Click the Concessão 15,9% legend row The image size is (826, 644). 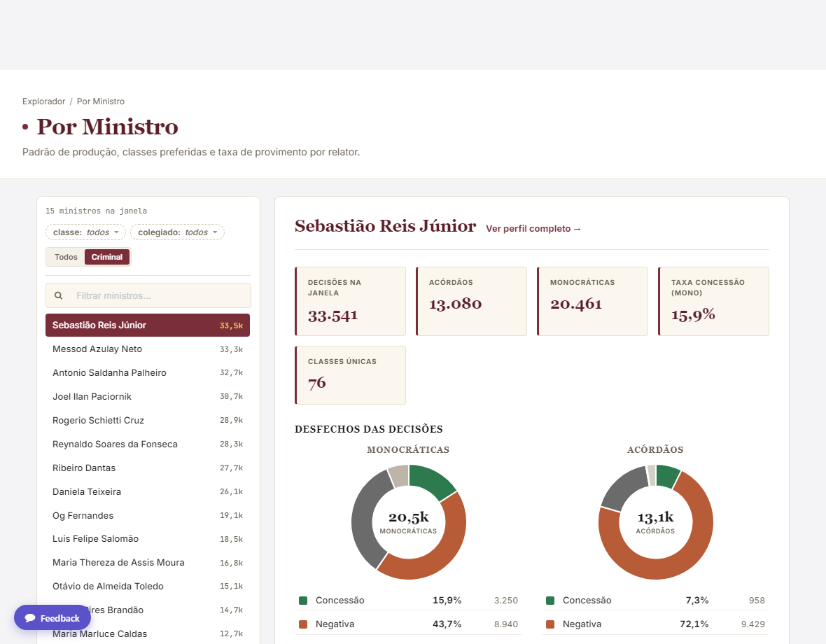click(408, 601)
